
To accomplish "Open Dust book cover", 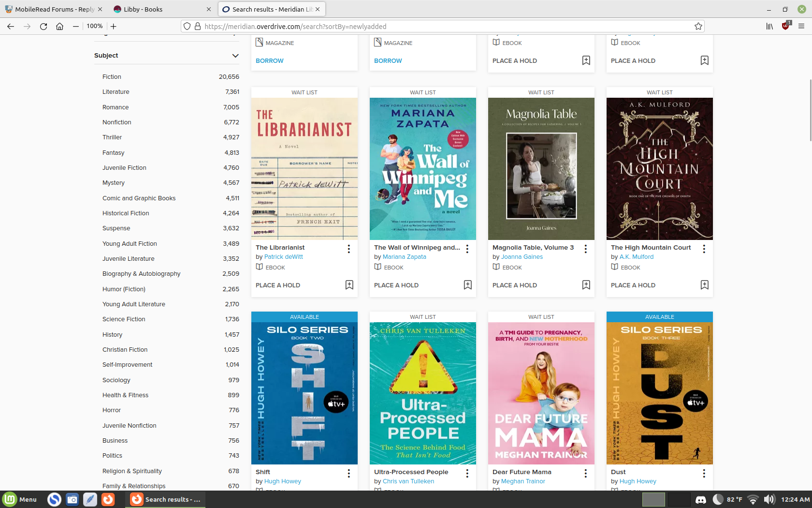I will 660,393.
